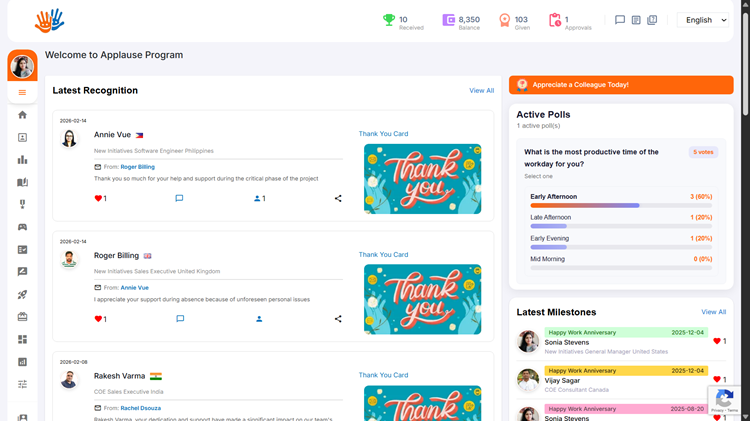Open the user profile avatar menu
Screen dimensions: 750x421
click(22, 67)
